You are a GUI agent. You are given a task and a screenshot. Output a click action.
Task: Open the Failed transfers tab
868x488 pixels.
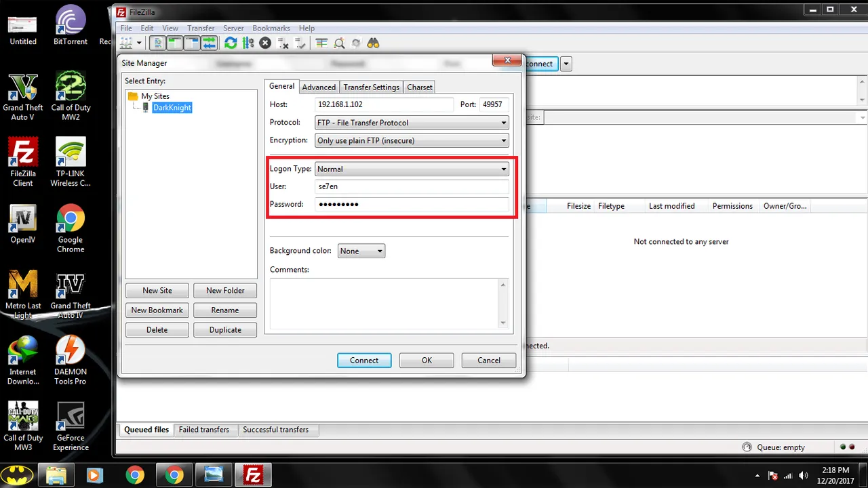pyautogui.click(x=204, y=430)
